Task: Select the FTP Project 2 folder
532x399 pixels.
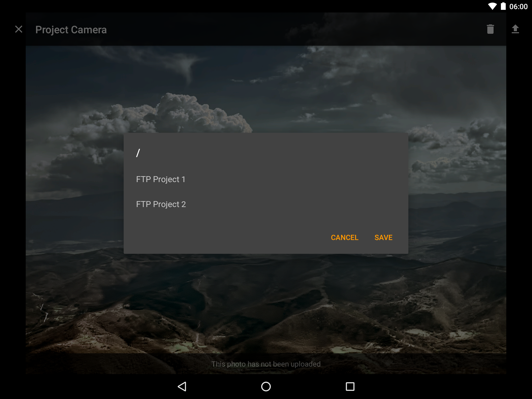Action: pyautogui.click(x=266, y=204)
